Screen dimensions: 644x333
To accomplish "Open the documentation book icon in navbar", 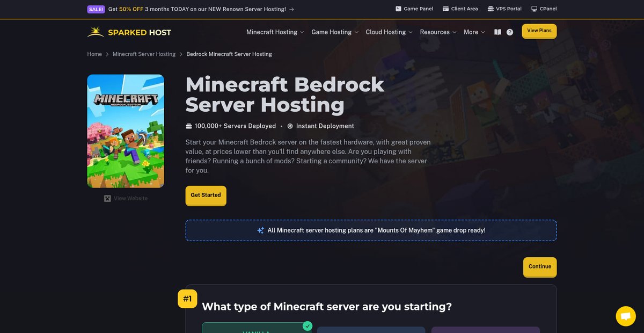I will coord(497,32).
